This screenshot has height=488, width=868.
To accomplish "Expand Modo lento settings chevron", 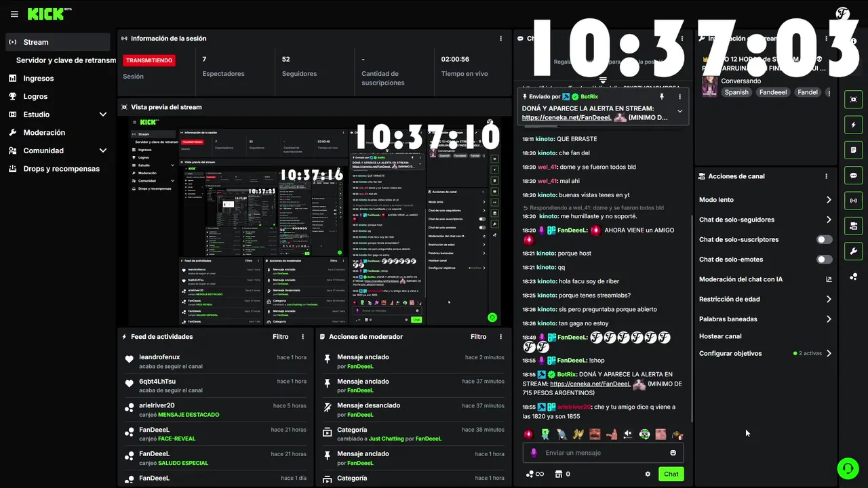I will (x=829, y=200).
